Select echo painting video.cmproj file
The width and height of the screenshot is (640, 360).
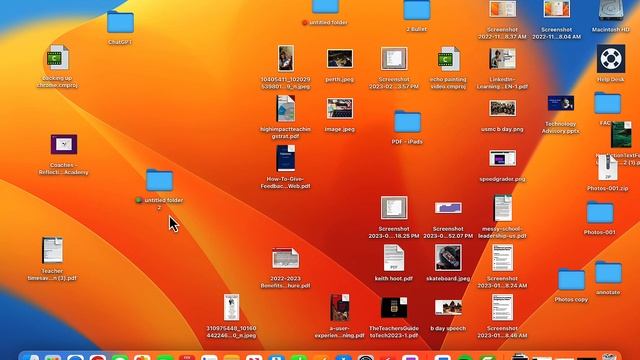(448, 59)
